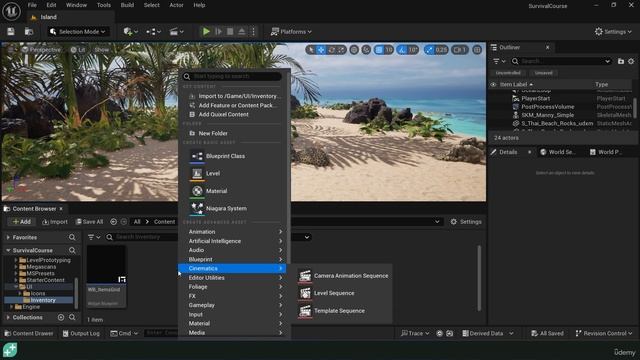
Task: Add a new collection icon
Action: click(61, 317)
